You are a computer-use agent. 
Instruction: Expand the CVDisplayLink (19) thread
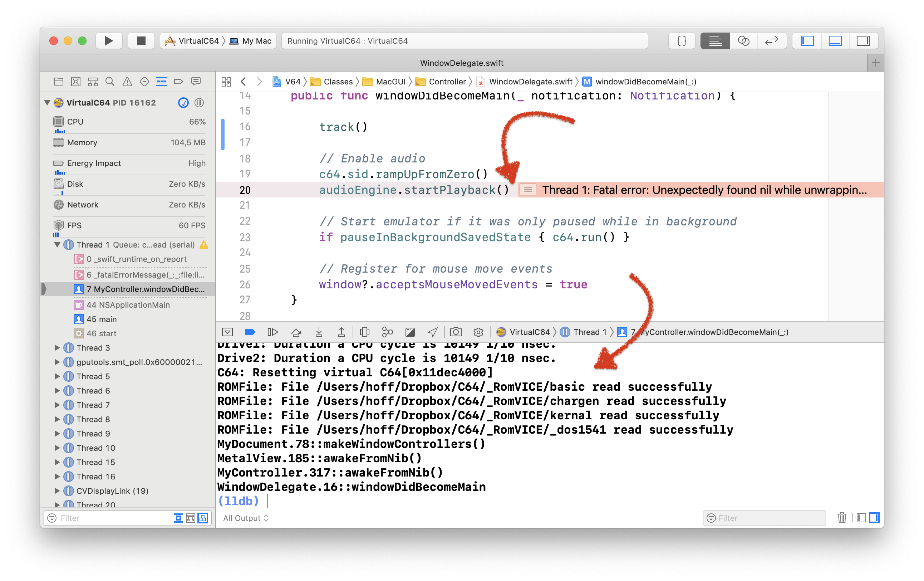[57, 491]
